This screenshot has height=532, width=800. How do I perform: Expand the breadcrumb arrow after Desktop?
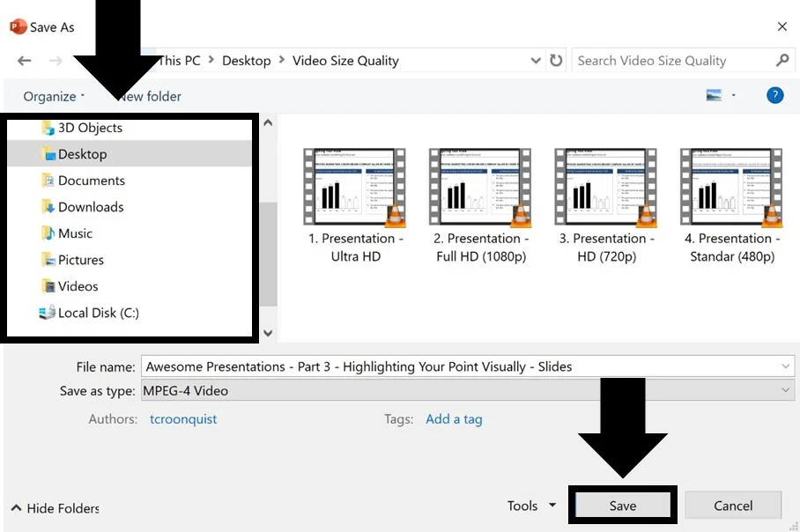tap(282, 60)
